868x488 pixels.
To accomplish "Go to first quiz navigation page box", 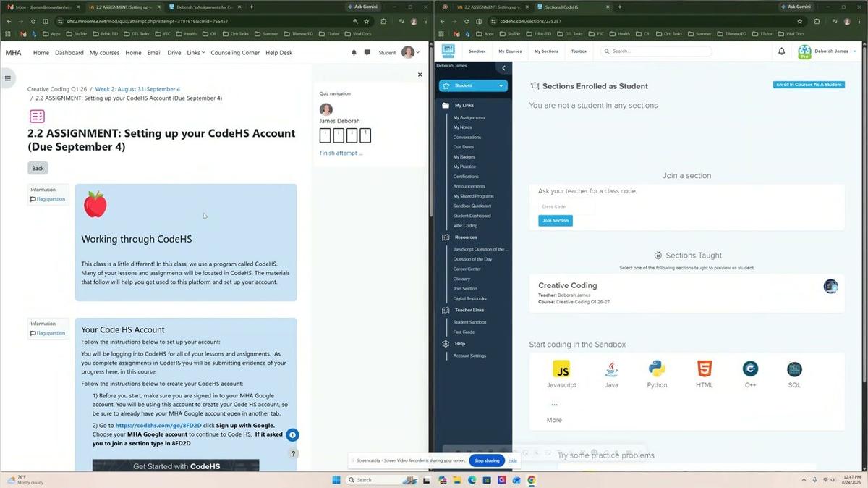I will 325,135.
